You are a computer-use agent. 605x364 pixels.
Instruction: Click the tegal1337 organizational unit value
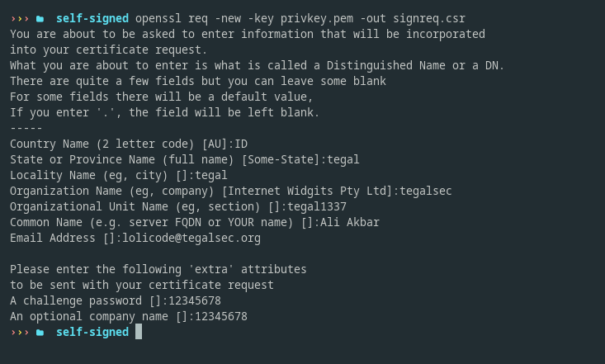pos(317,206)
